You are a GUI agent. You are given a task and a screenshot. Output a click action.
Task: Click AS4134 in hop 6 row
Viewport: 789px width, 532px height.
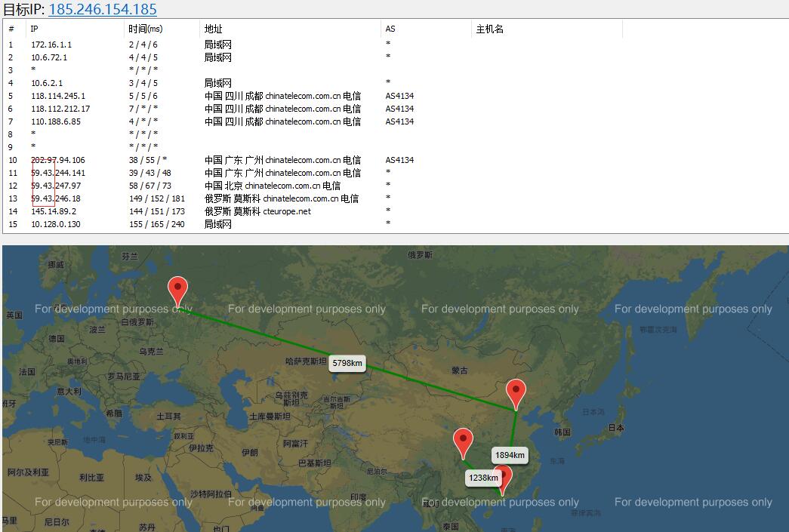point(399,109)
